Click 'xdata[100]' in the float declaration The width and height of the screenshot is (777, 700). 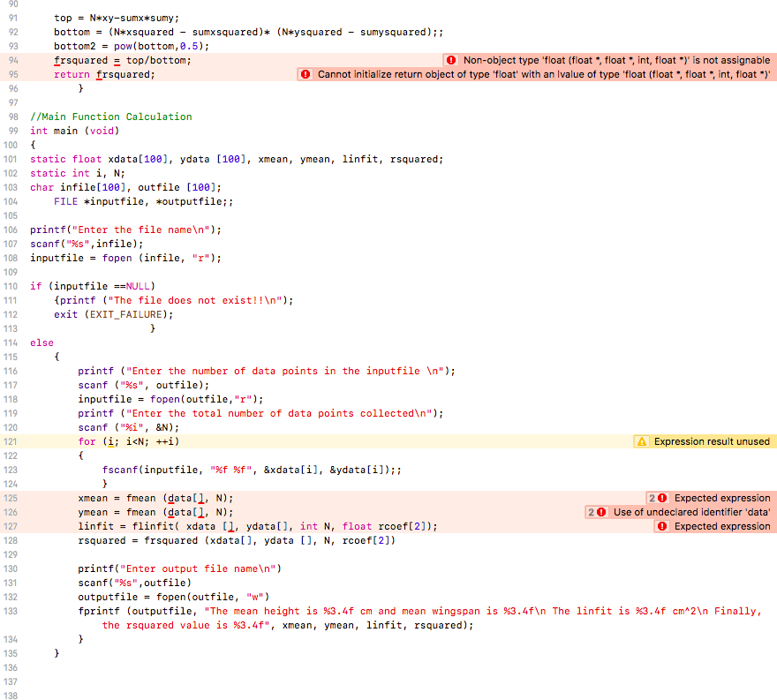point(138,159)
